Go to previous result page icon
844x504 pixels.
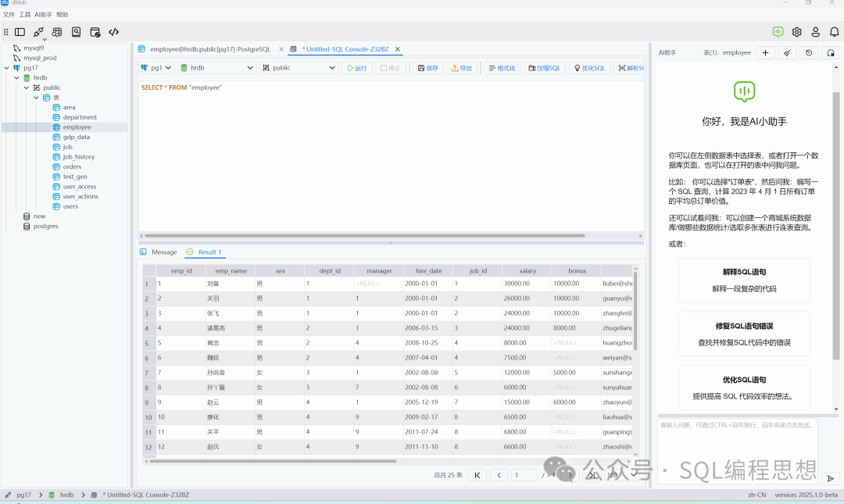coord(499,475)
